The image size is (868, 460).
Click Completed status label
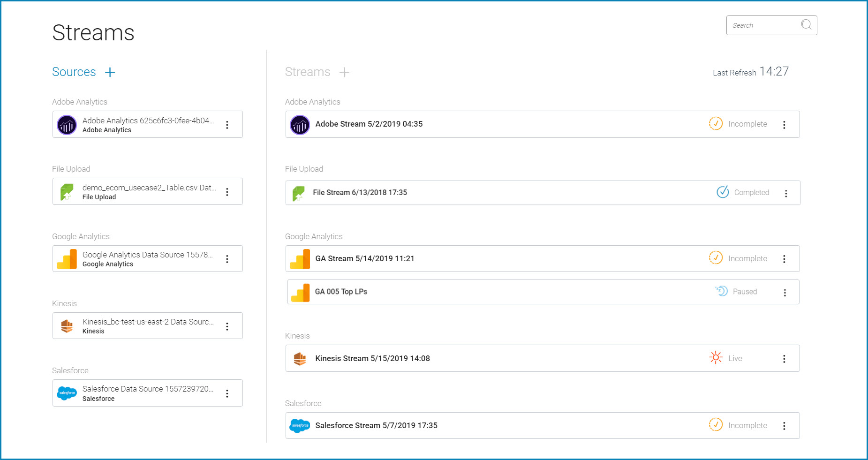pyautogui.click(x=751, y=192)
